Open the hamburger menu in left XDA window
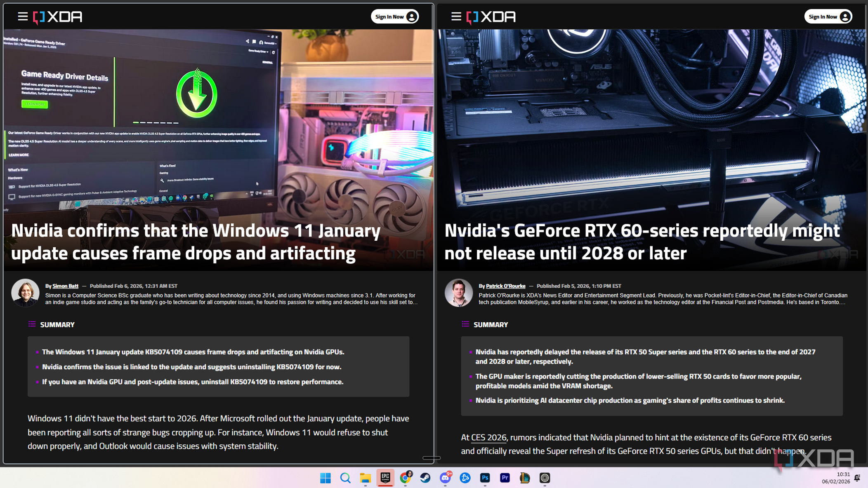 click(x=23, y=16)
